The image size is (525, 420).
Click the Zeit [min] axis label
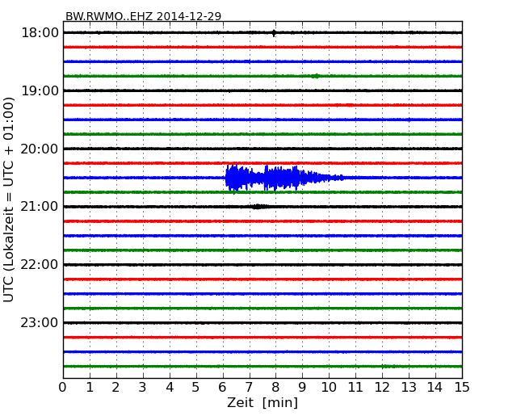click(x=262, y=402)
